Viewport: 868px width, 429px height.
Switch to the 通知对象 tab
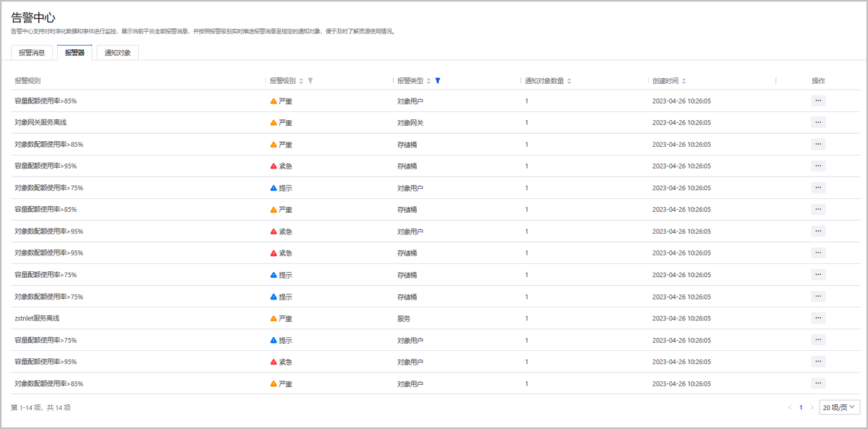(117, 53)
